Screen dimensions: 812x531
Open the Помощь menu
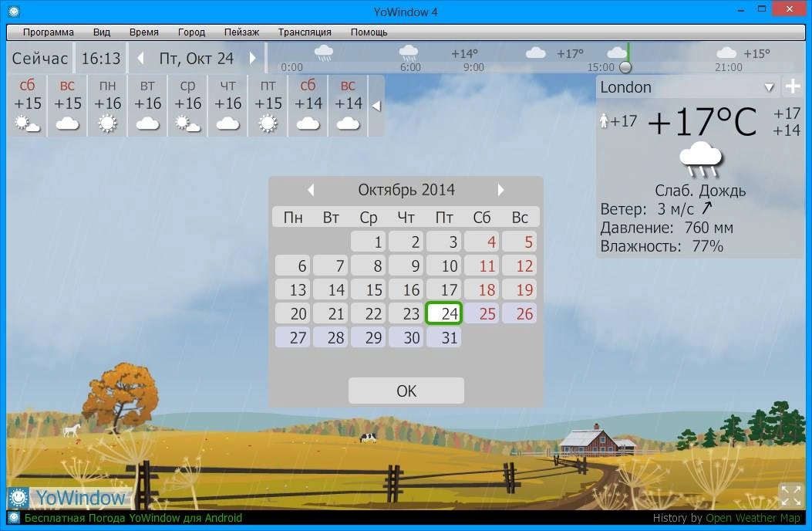(369, 32)
